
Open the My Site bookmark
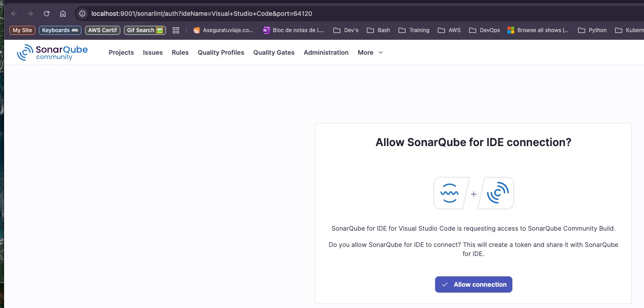point(22,30)
